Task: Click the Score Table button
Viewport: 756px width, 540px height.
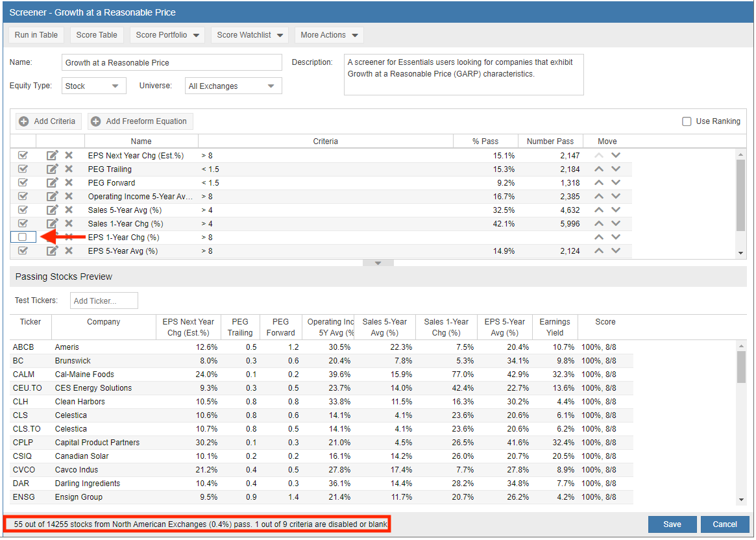Action: click(x=97, y=34)
